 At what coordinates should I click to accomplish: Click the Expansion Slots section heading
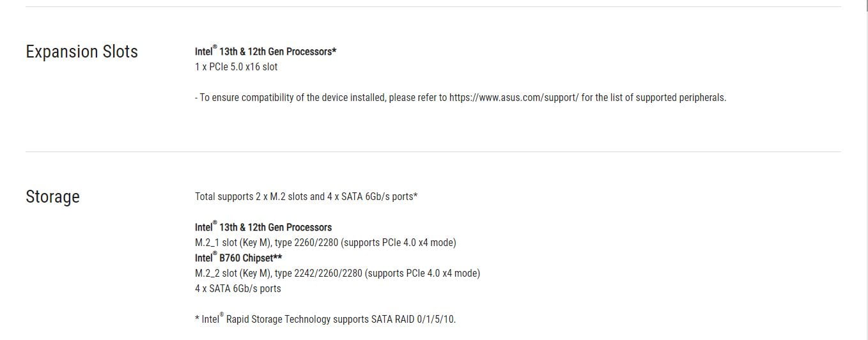click(82, 52)
